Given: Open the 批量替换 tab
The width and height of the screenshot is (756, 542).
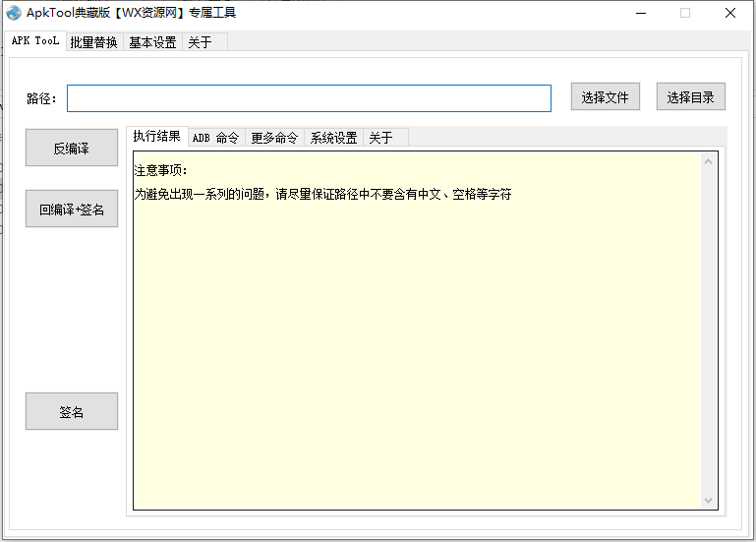Looking at the screenshot, I should 94,42.
